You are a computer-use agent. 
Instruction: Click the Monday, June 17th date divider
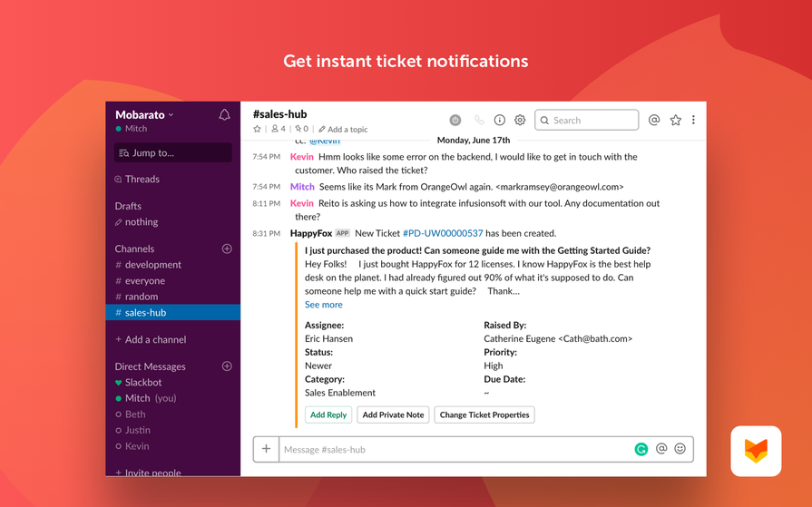474,140
